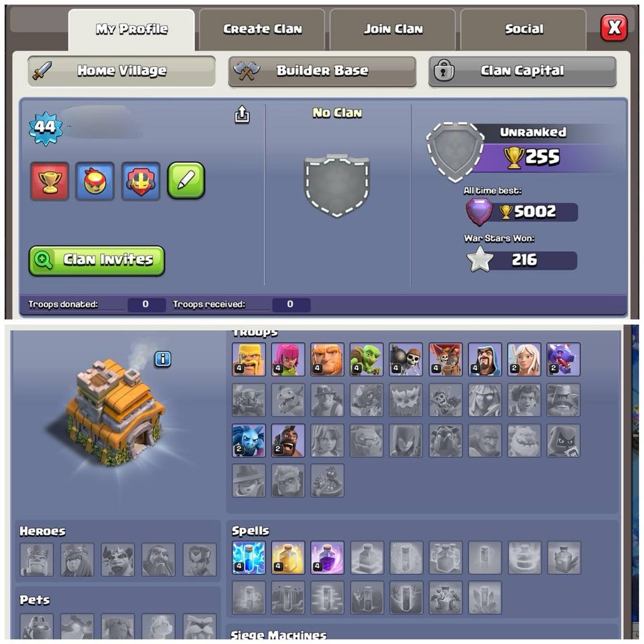Viewport: 644px width, 644px height.
Task: Click the Hog Rider troop icon
Action: click(x=288, y=440)
